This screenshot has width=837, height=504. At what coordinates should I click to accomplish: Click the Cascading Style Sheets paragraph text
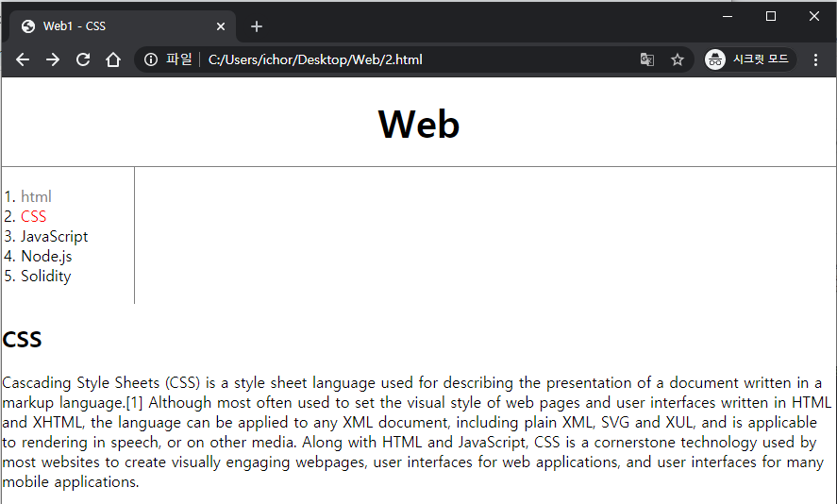[417, 432]
